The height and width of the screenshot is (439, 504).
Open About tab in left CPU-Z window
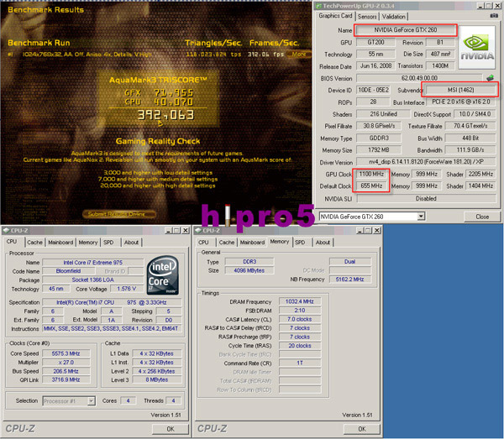click(x=131, y=243)
